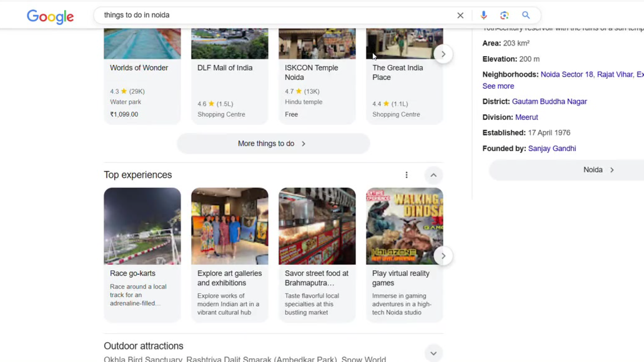Collapse the Top experiences section
Viewport: 644px width, 362px height.
[x=434, y=175]
